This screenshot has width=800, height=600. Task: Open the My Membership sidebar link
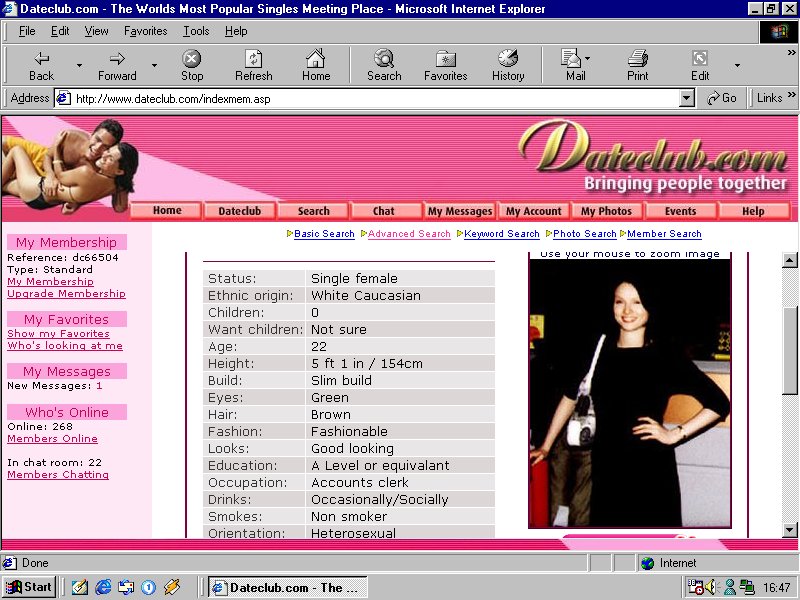50,282
